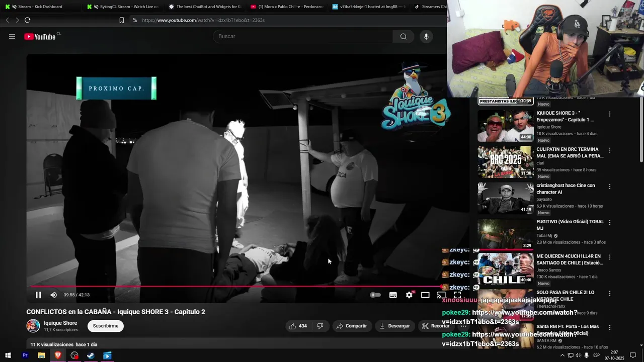
Task: Open the Windows Start menu
Action: point(8,355)
